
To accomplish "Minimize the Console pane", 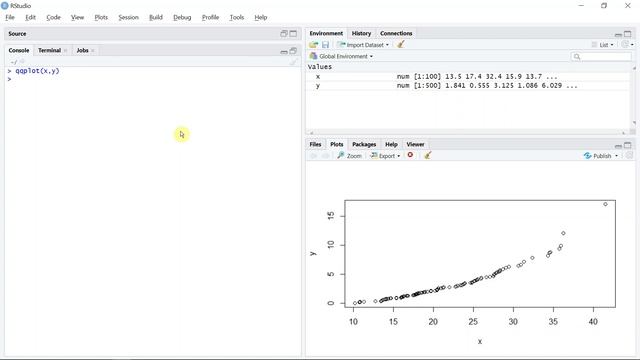I will (284, 51).
